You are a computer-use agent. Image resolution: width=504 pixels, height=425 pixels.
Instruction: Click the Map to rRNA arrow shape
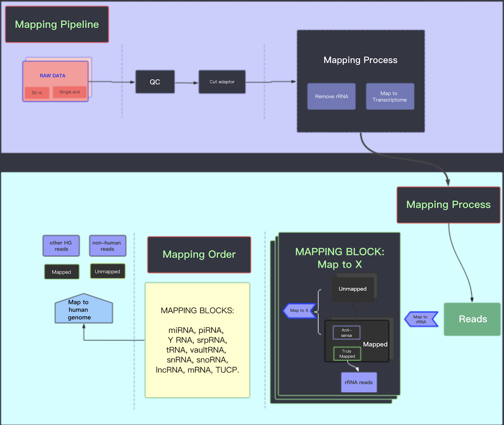[421, 319]
